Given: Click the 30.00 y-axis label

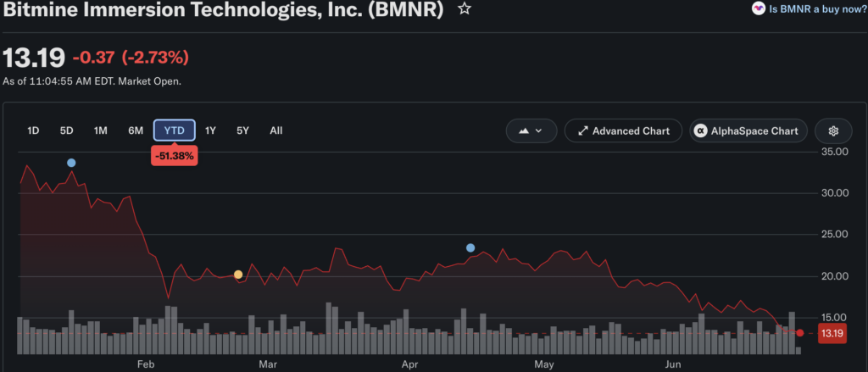Looking at the screenshot, I should coord(837,193).
